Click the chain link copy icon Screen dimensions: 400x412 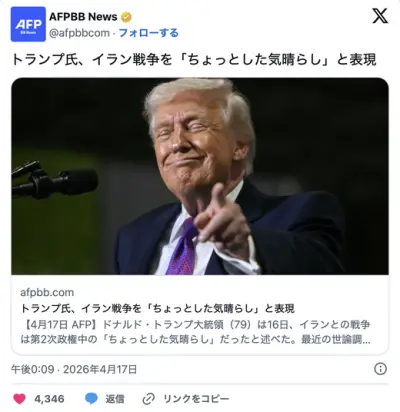[148, 399]
